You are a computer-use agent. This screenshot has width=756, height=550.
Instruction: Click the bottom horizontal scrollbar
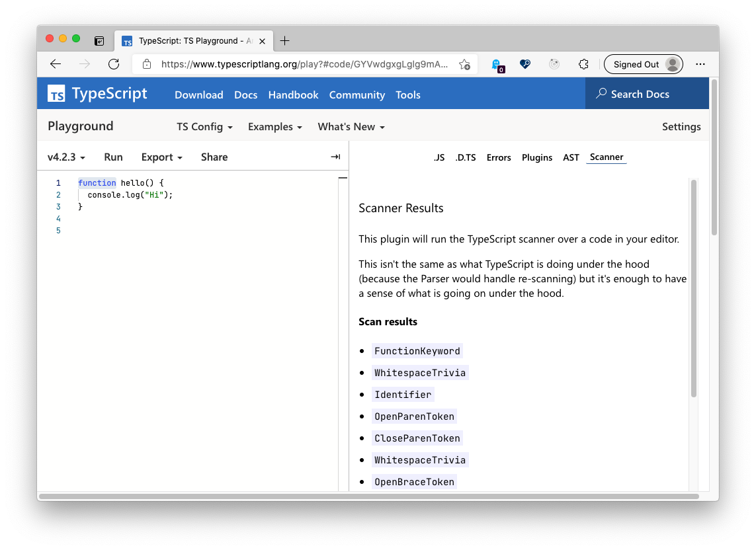[x=369, y=496]
